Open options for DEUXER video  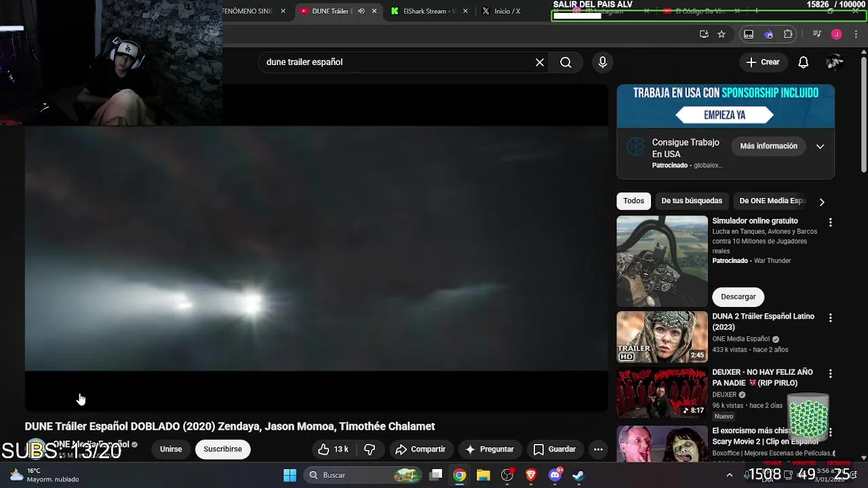click(x=830, y=373)
